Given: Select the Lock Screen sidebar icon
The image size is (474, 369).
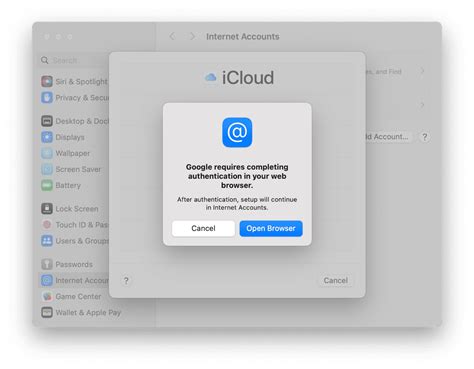Looking at the screenshot, I should coord(47,209).
